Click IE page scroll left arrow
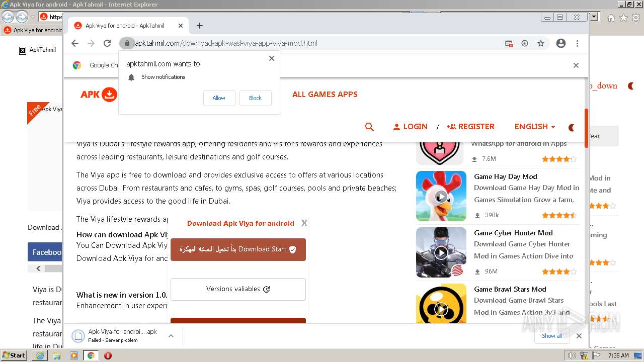Screen dimensions: 644x362 pyautogui.click(x=38, y=268)
